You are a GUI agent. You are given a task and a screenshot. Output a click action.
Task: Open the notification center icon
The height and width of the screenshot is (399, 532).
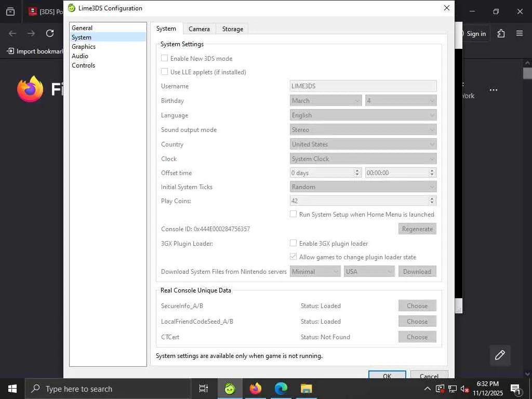(x=515, y=389)
